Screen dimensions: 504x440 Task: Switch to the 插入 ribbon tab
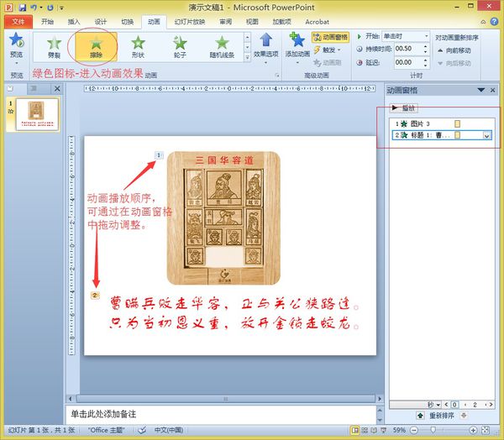pyautogui.click(x=74, y=22)
